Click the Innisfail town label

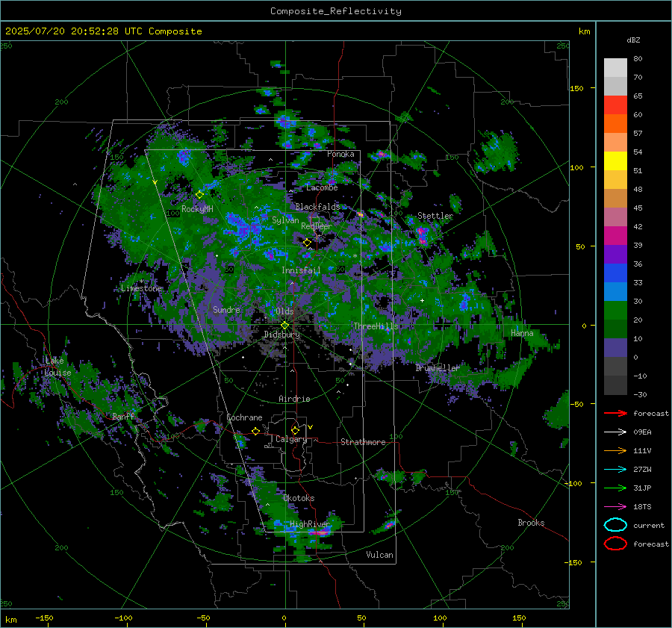(x=301, y=270)
